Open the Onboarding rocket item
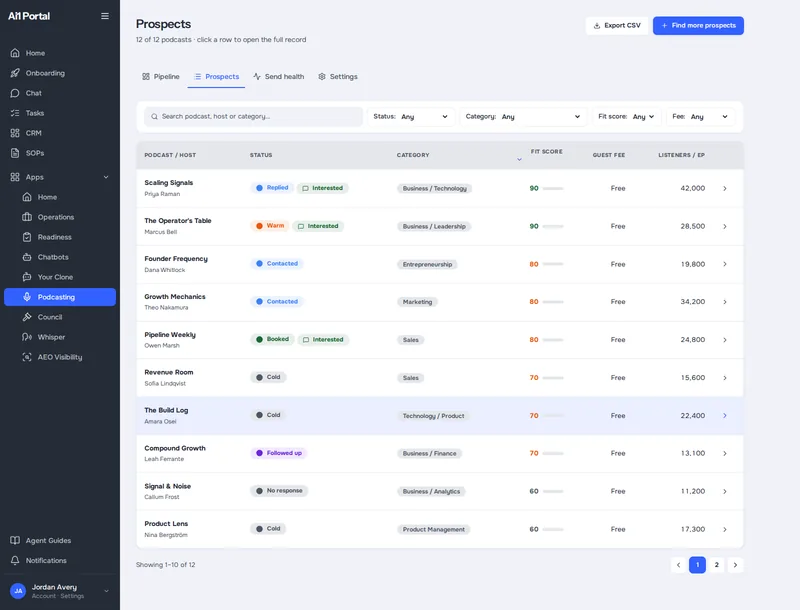 (x=45, y=73)
